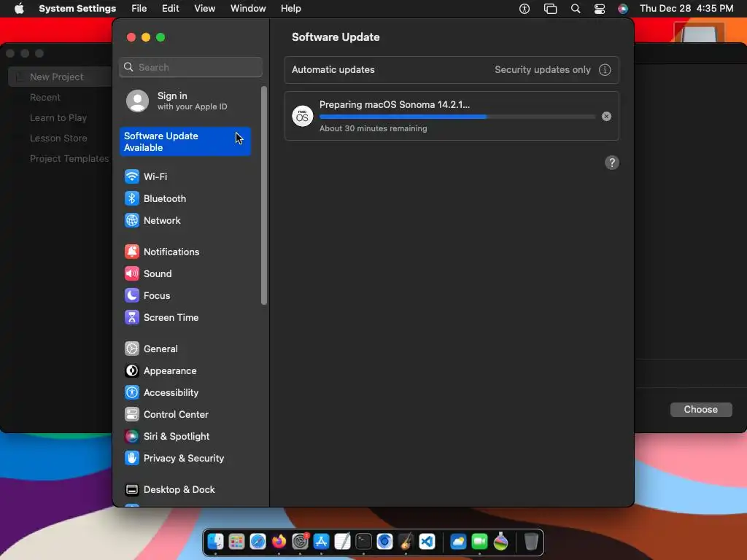The height and width of the screenshot is (560, 747).
Task: Open the System Settings app menu
Action: click(77, 9)
